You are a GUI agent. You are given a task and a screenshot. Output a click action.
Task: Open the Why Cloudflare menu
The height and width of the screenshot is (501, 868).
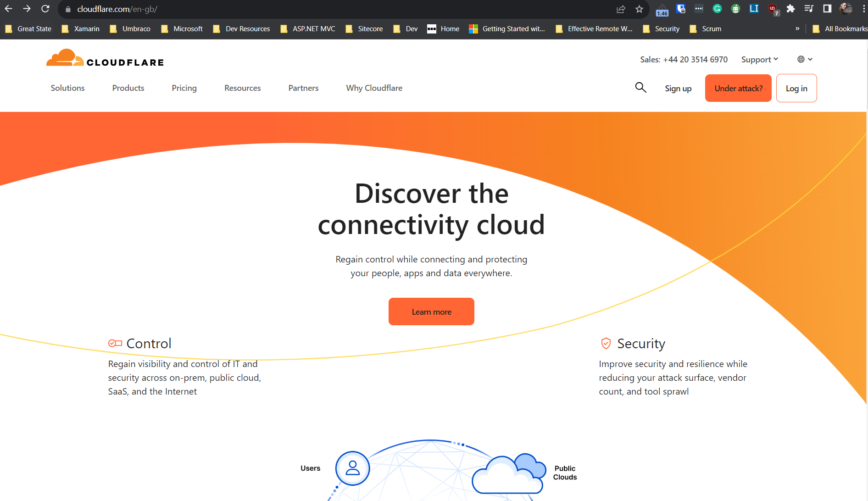(374, 88)
